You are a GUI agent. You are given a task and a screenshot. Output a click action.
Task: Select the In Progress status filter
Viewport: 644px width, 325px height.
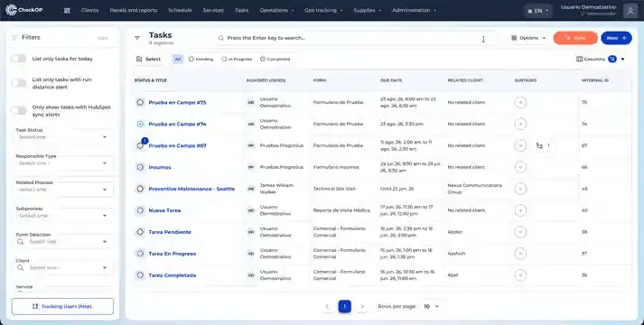(237, 59)
